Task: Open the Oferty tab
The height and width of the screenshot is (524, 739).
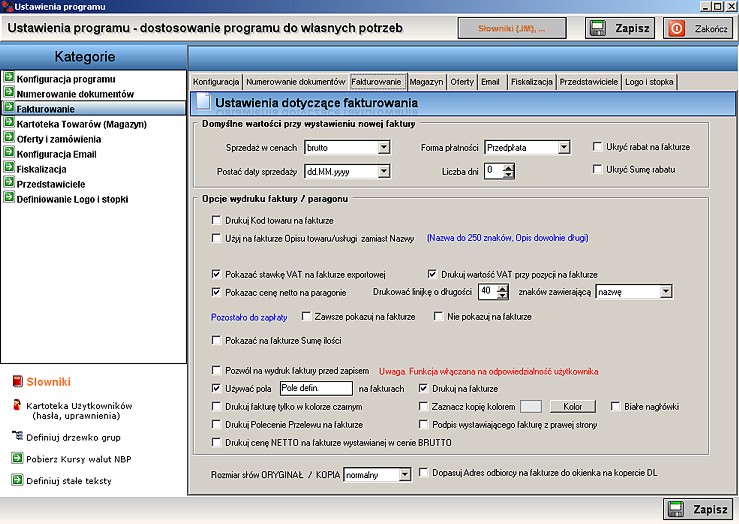Action: click(x=462, y=82)
